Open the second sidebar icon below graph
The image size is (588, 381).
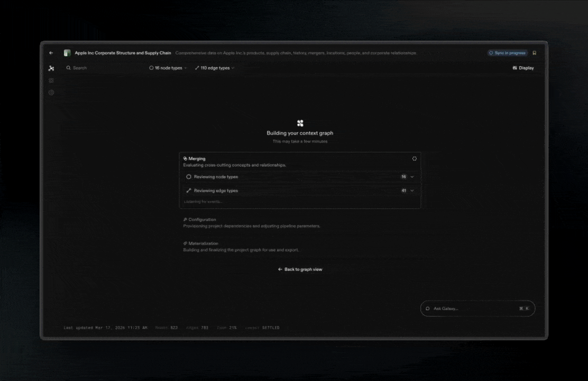pyautogui.click(x=51, y=80)
